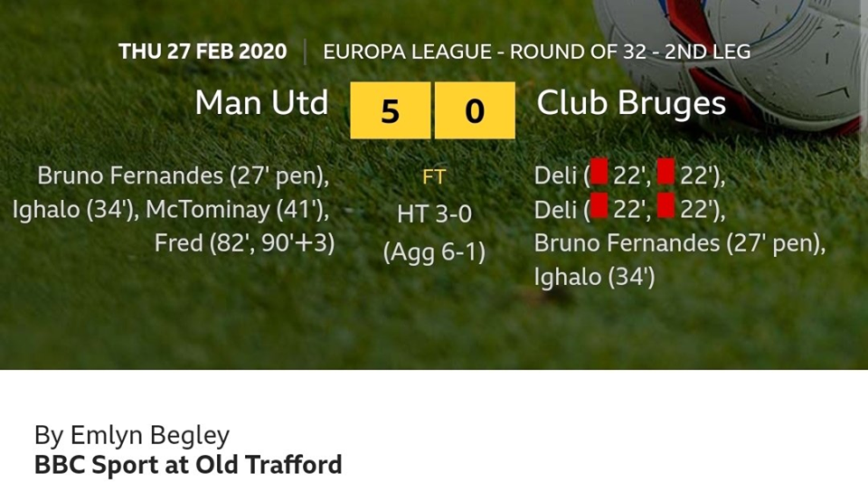Open author Emlyn Begley's byline

click(x=132, y=435)
